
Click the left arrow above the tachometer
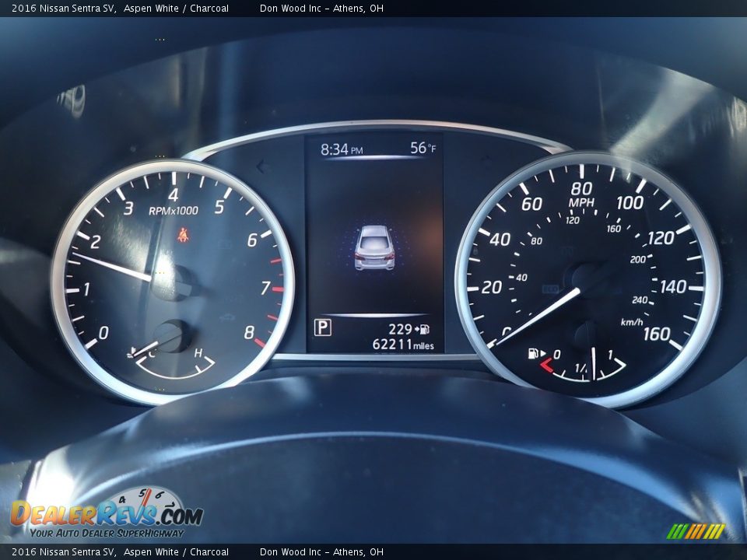(x=261, y=166)
